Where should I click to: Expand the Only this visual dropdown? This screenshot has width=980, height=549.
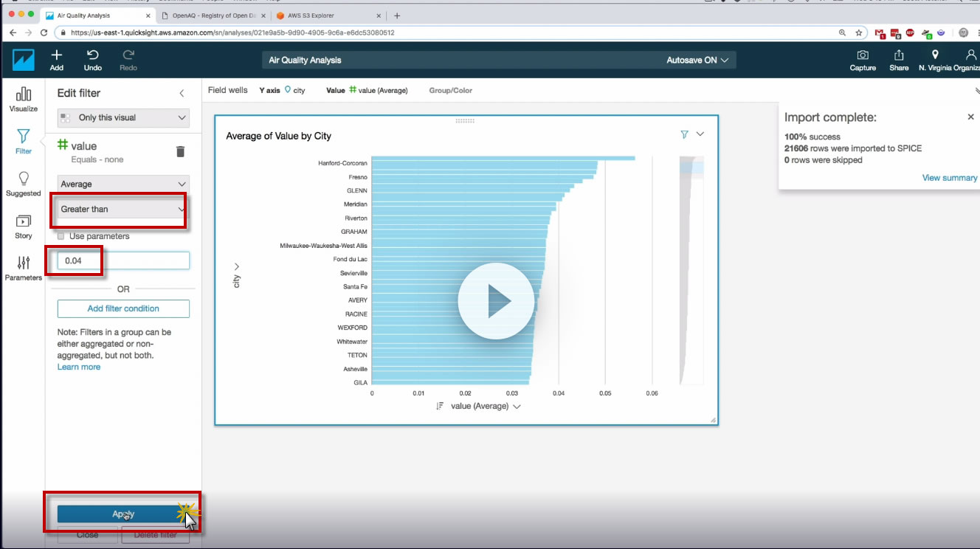(123, 117)
